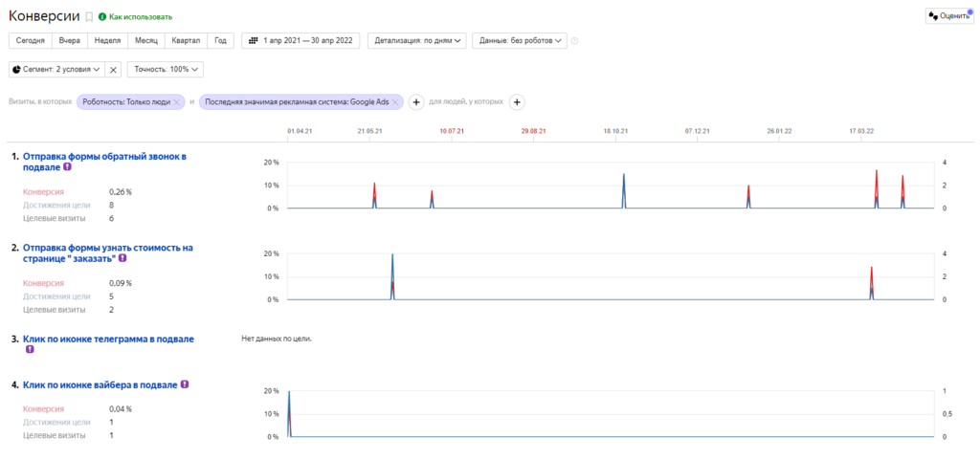The image size is (980, 460).
Task: Clear the segment with the X button
Action: (x=113, y=70)
